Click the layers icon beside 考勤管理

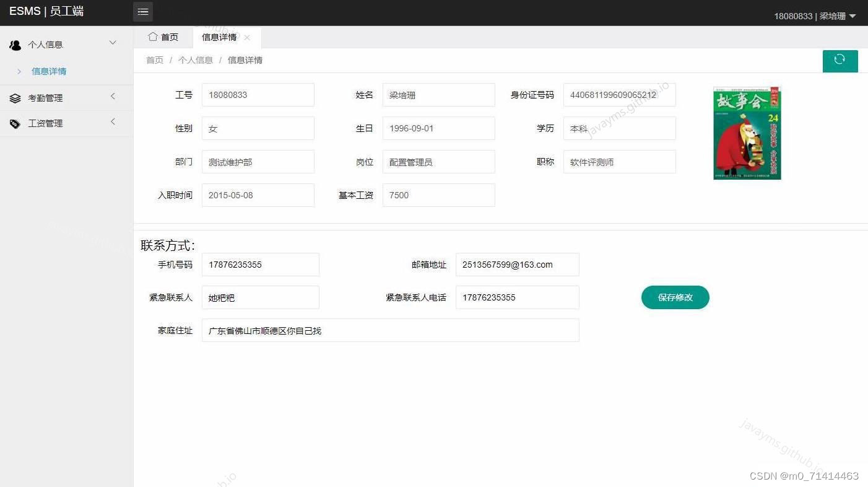(x=15, y=97)
